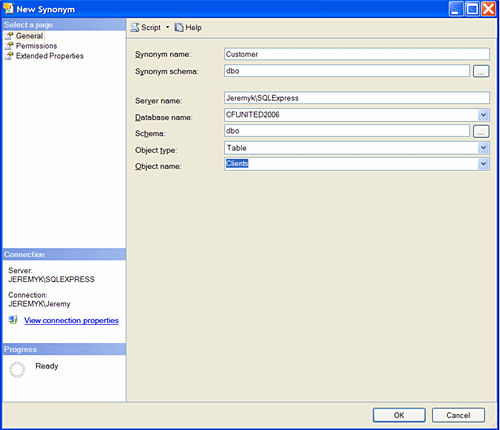Click the Script toolbar icon
Image resolution: width=500 pixels, height=430 pixels.
(135, 28)
